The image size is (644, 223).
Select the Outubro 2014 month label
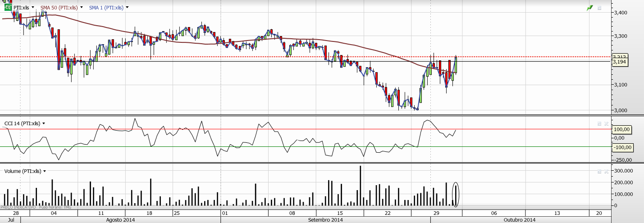pyautogui.click(x=520, y=220)
